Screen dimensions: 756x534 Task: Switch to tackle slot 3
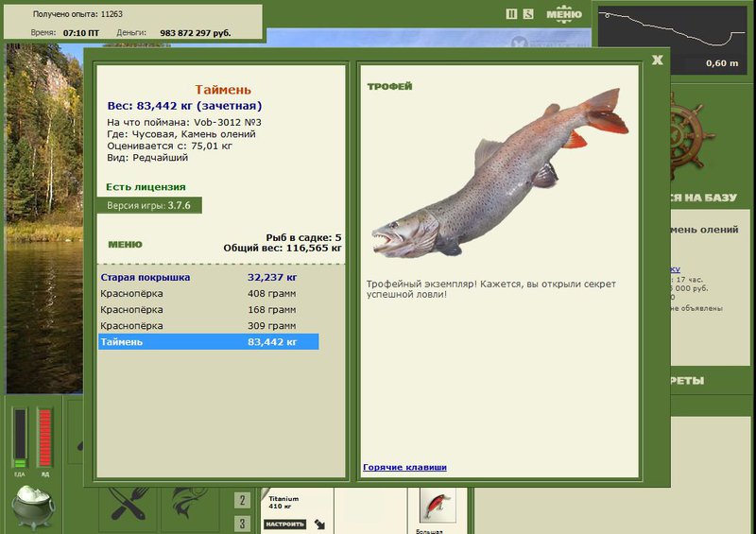(242, 524)
